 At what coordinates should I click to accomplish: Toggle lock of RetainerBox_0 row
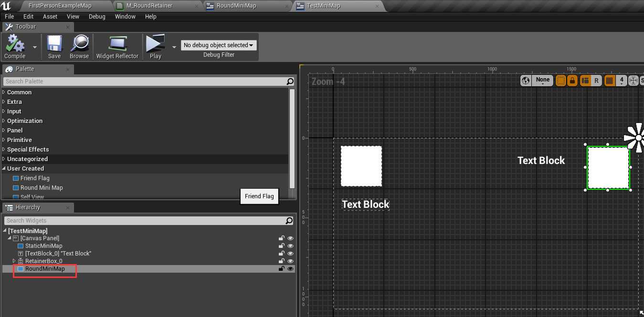click(282, 261)
